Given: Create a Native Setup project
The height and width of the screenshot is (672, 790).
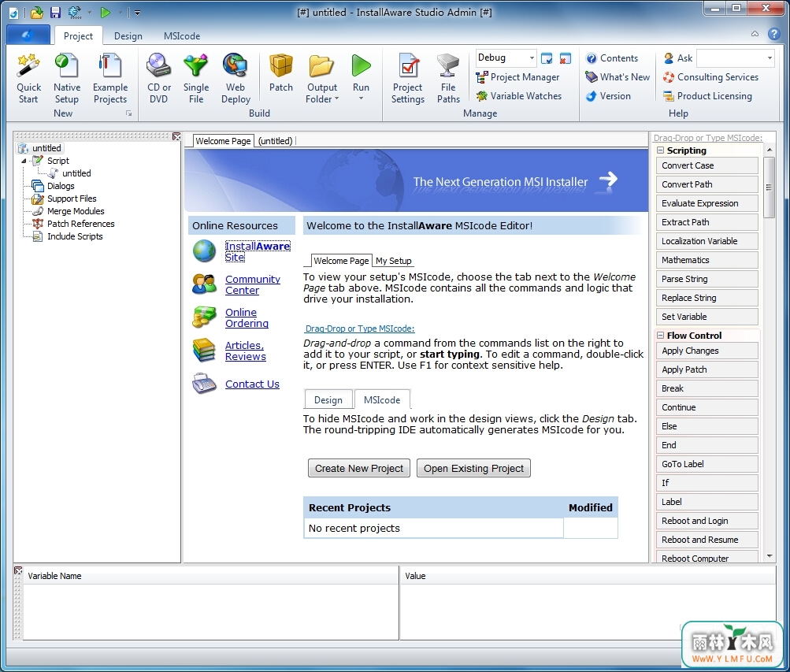Looking at the screenshot, I should click(66, 79).
